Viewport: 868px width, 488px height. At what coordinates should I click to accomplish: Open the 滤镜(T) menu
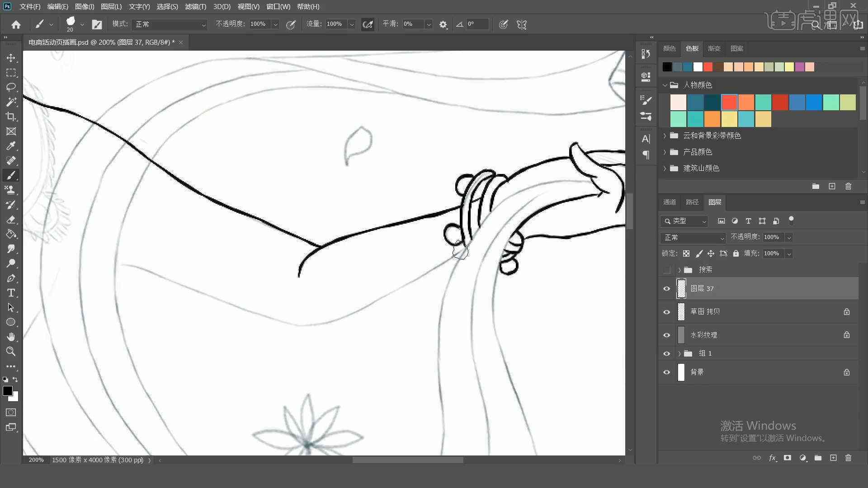195,6
